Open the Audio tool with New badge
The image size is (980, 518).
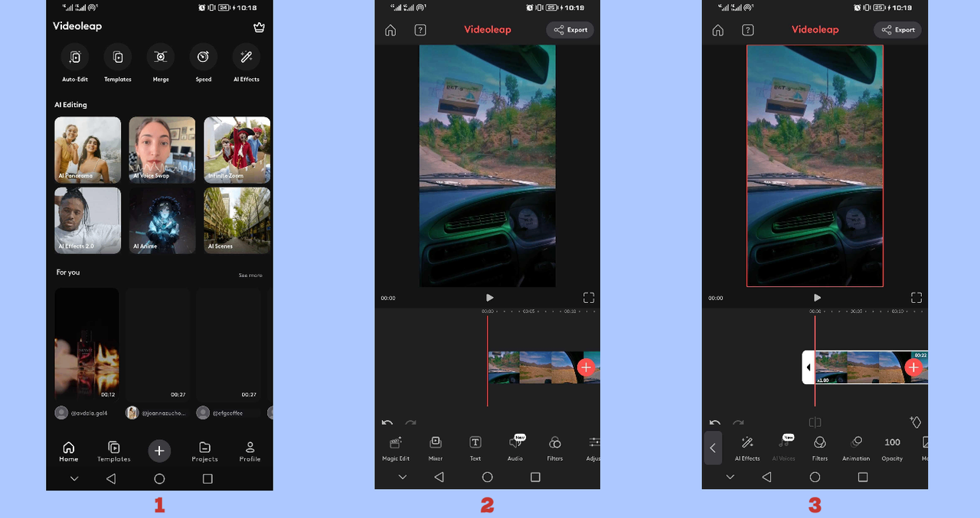point(515,448)
